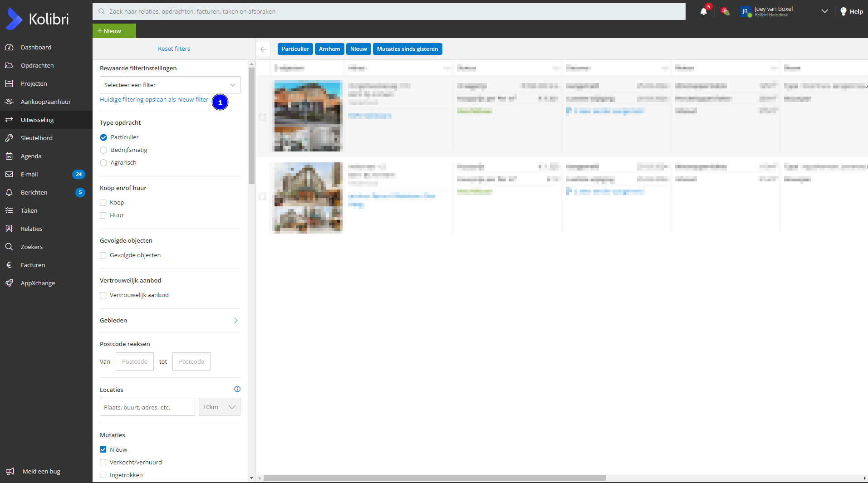Click the Zoekers magnifier icon
The image size is (868, 483).
tap(9, 247)
